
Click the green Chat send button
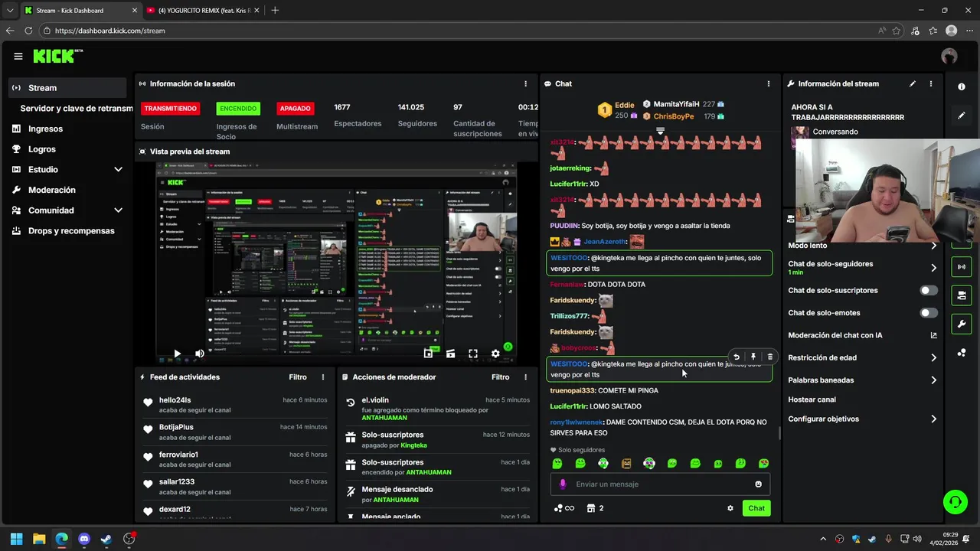pyautogui.click(x=756, y=508)
